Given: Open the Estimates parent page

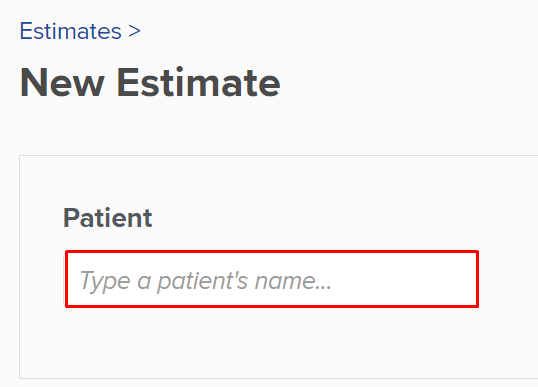Looking at the screenshot, I should click(70, 31).
